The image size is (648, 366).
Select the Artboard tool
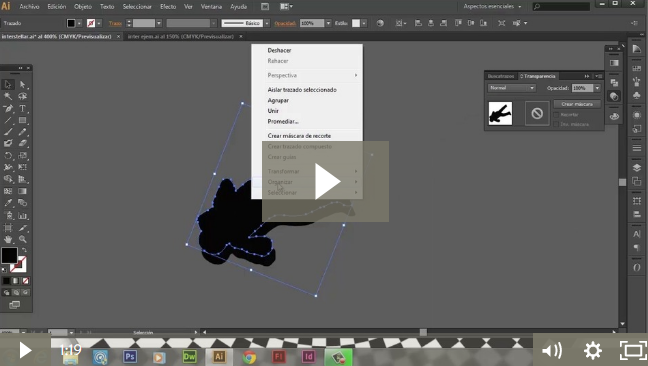pyautogui.click(x=8, y=228)
